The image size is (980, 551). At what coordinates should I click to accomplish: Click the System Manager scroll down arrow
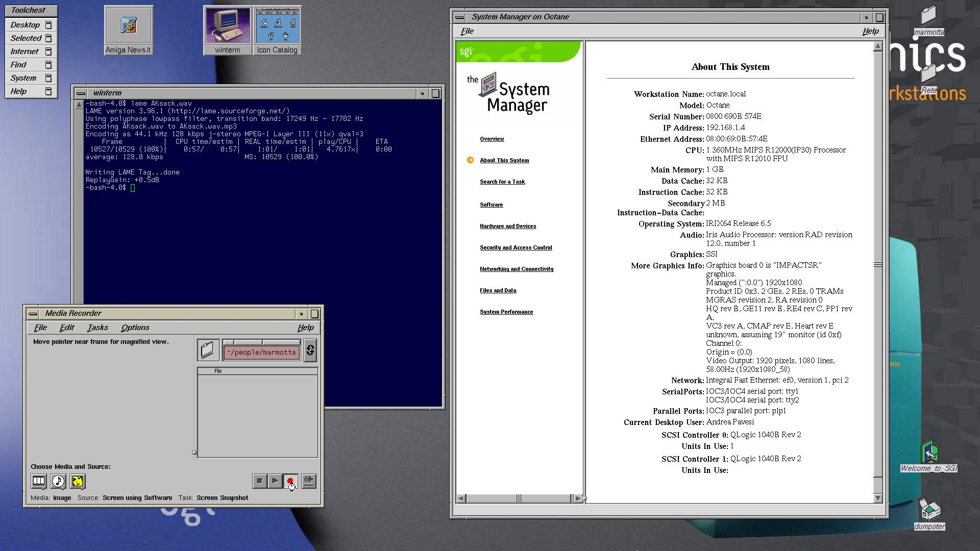878,498
